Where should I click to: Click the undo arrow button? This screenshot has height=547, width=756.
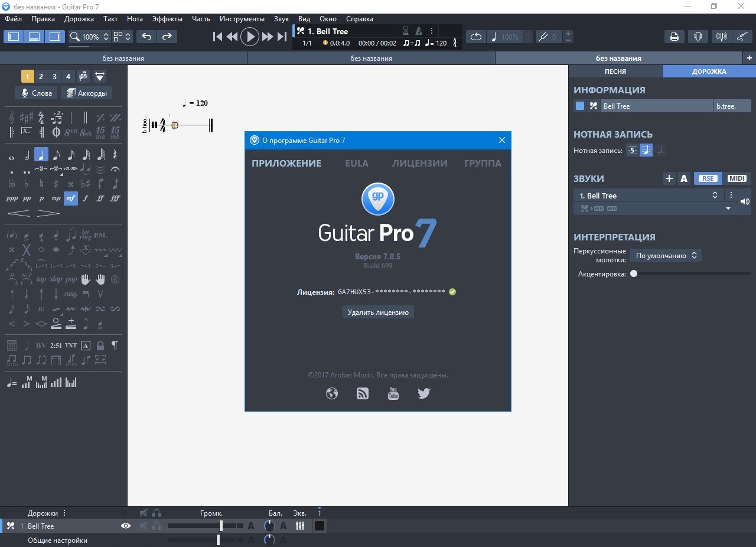(146, 37)
